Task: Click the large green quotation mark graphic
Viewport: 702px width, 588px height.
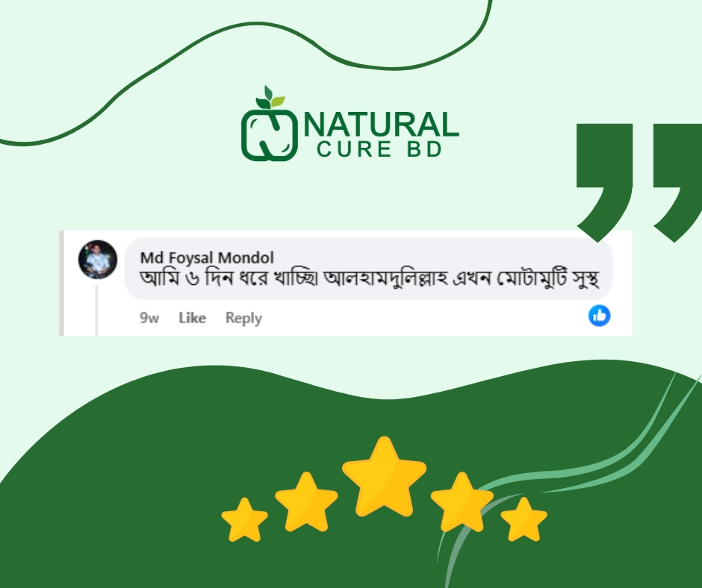Action: pos(639,183)
